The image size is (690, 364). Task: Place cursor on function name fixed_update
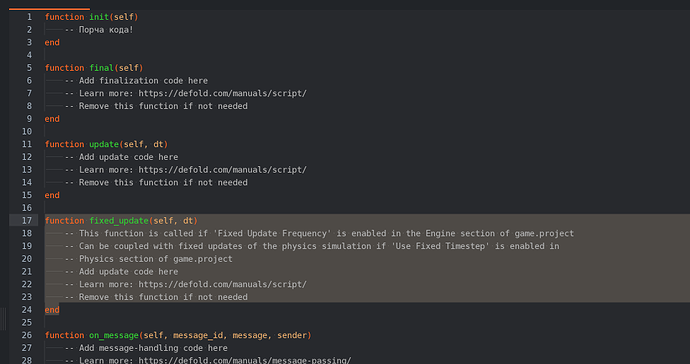pos(119,221)
